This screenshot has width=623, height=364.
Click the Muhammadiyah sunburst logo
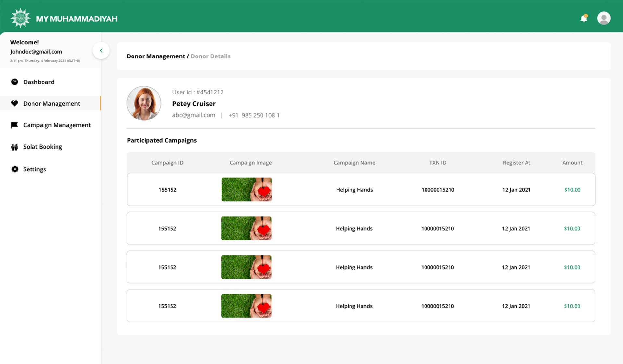tap(20, 18)
